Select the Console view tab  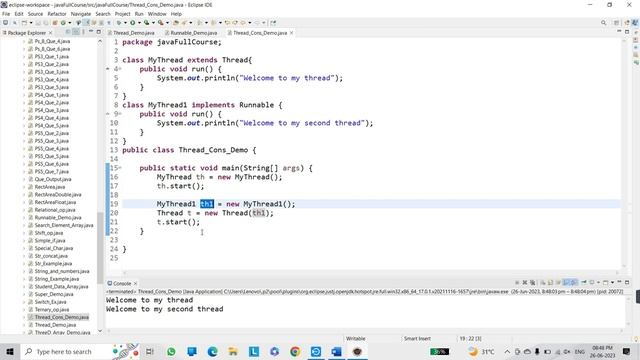pos(122,283)
